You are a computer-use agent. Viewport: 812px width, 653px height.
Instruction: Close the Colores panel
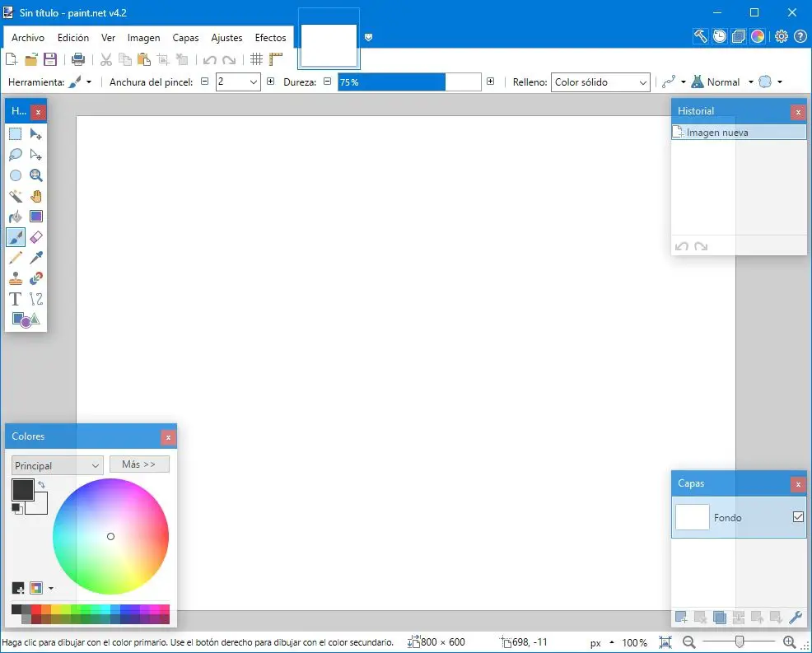(168, 437)
